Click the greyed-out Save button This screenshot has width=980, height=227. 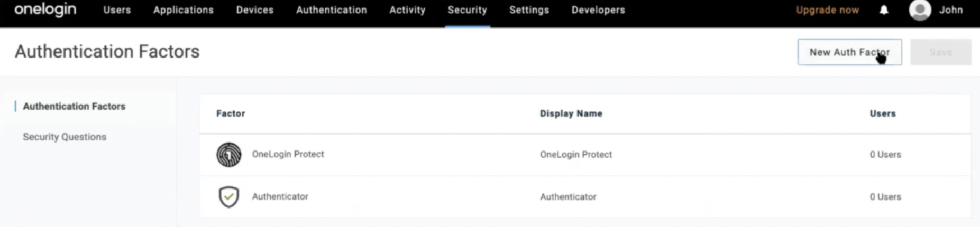[941, 52]
